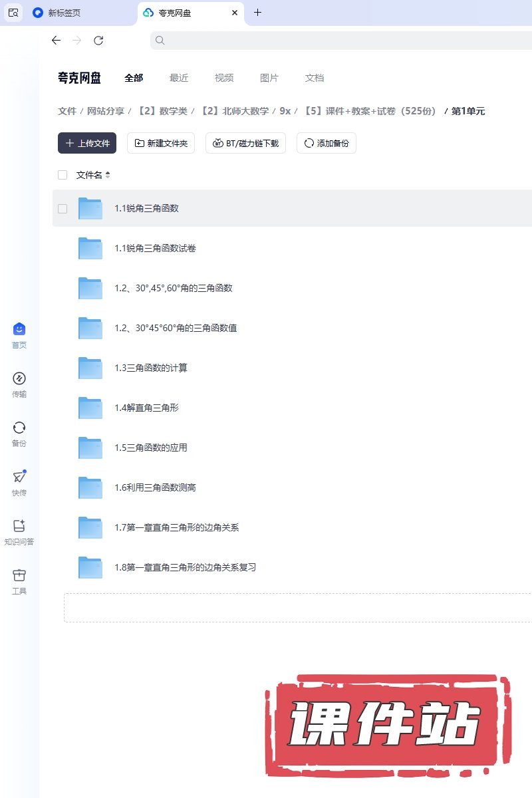Navigate to 【2】北师大数学 in breadcrumb
Image resolution: width=532 pixels, height=798 pixels.
(x=236, y=111)
